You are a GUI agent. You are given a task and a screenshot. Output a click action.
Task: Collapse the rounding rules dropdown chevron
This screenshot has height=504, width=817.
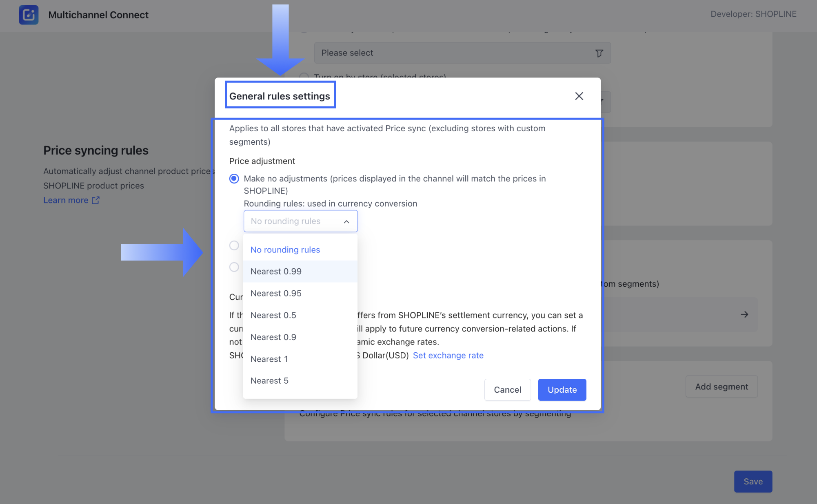(x=346, y=221)
